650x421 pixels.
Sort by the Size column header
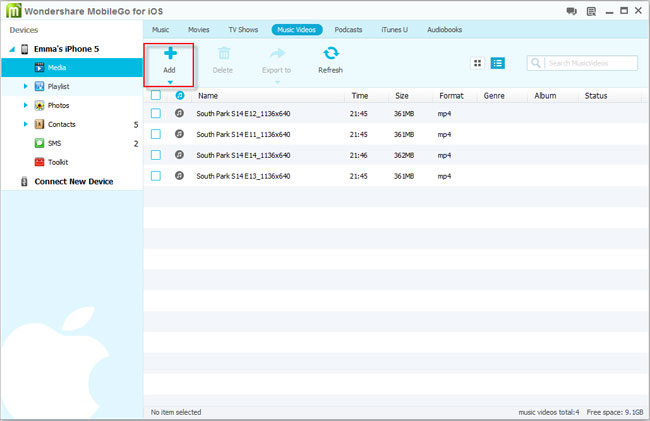pyautogui.click(x=402, y=96)
